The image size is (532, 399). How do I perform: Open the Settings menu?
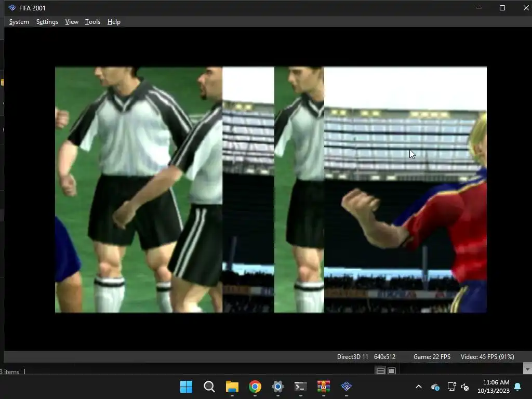tap(47, 22)
